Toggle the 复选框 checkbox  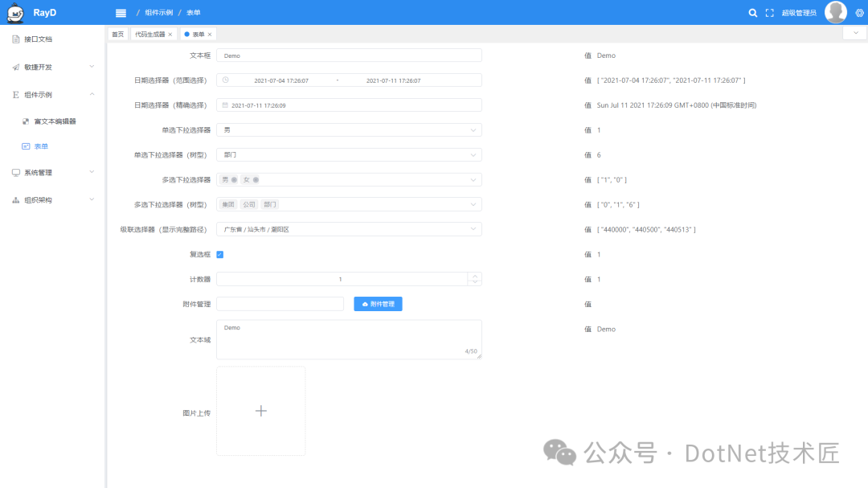point(219,254)
